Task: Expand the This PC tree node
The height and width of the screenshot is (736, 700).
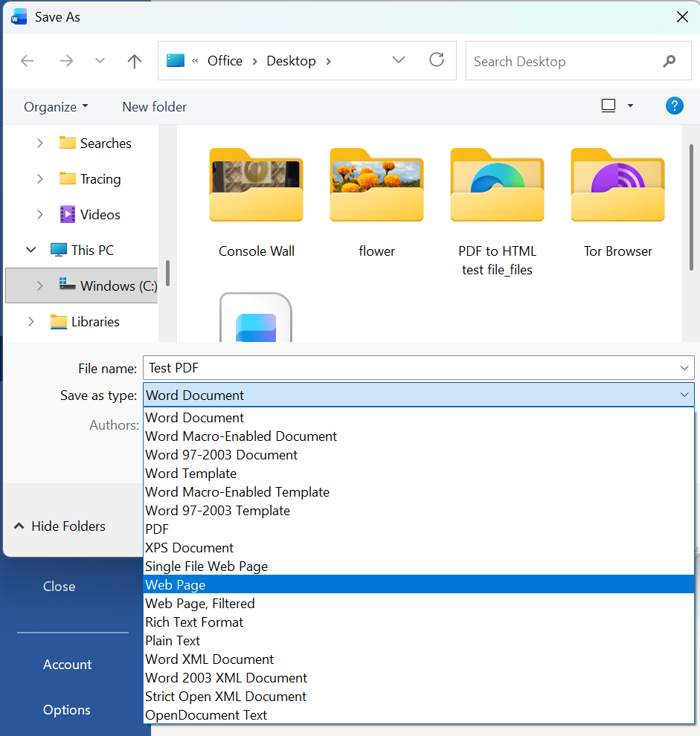Action: pyautogui.click(x=30, y=250)
